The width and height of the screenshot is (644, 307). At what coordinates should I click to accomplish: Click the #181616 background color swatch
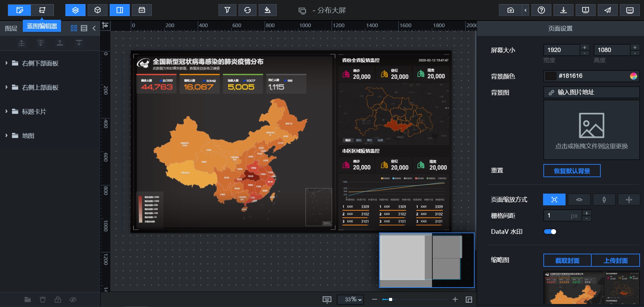click(x=551, y=76)
